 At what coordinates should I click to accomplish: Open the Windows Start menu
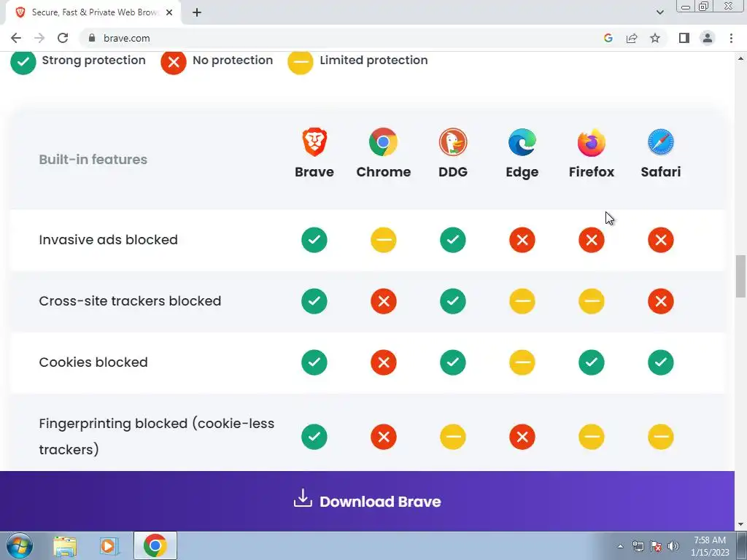click(19, 545)
